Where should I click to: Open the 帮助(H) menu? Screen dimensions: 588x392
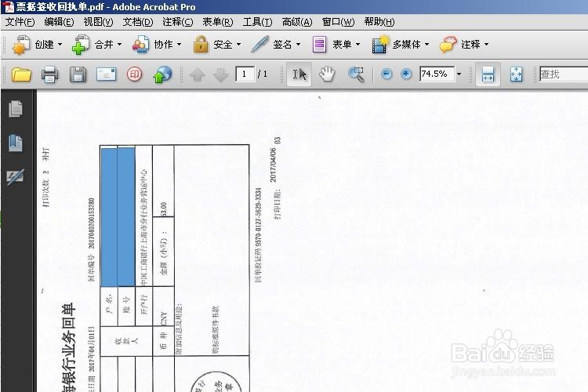click(x=379, y=22)
